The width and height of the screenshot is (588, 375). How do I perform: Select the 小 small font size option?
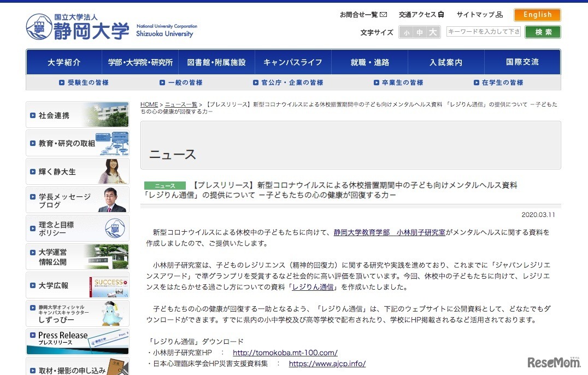tap(407, 32)
